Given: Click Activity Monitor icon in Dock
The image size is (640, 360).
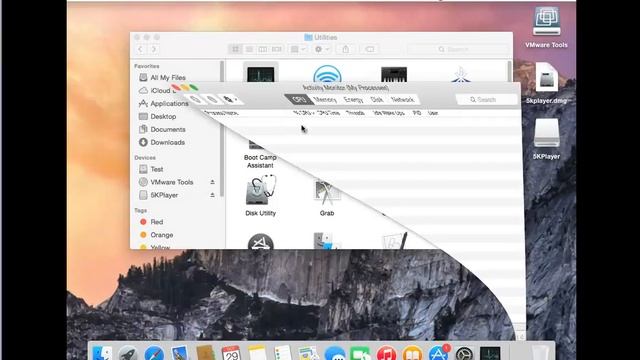Looking at the screenshot, I should coord(490,353).
